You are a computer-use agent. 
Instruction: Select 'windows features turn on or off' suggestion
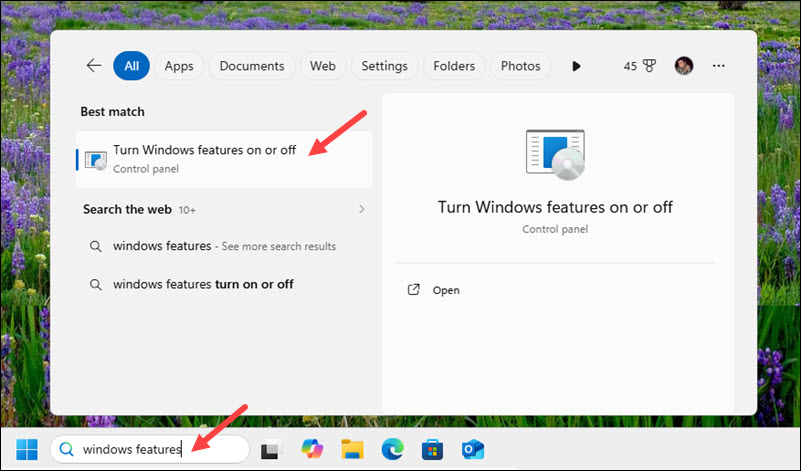203,284
